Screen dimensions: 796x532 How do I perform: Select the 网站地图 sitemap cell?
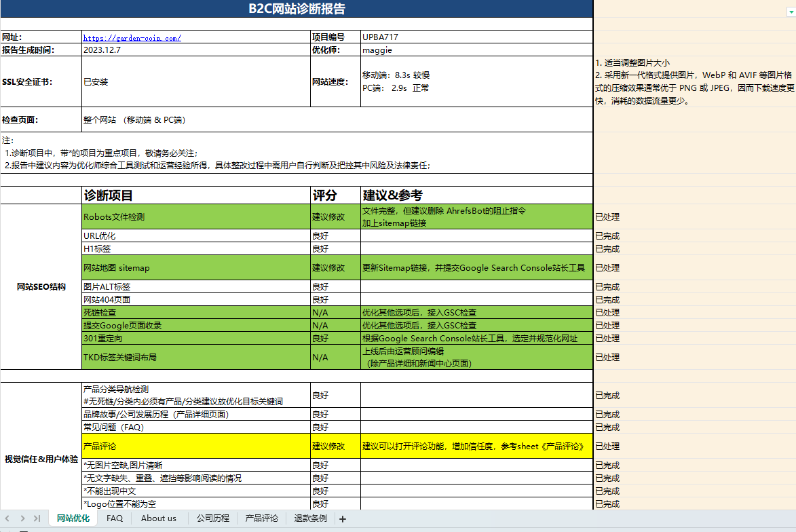coord(196,267)
